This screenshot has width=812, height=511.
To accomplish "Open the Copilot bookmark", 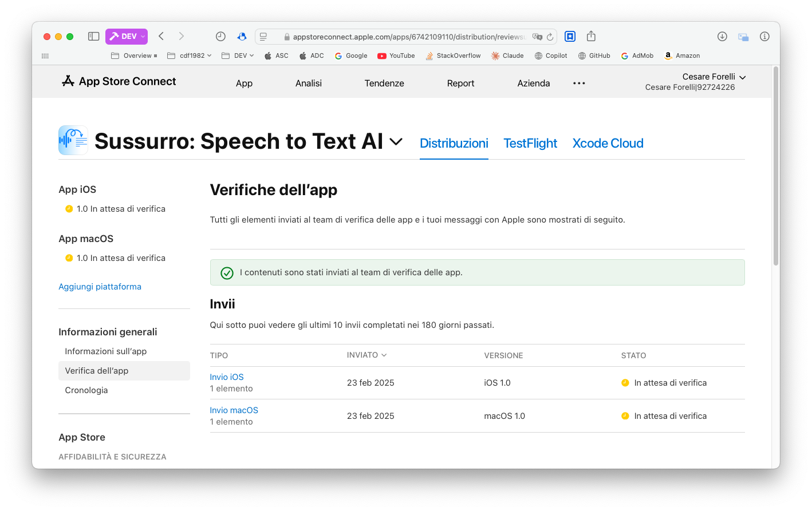I will 551,56.
